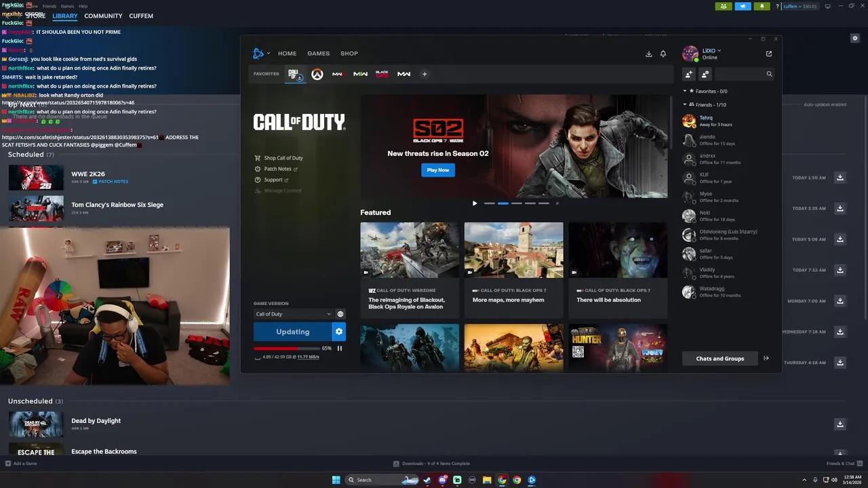The width and height of the screenshot is (868, 488).
Task: Select Overwatch icon in favorites bar
Action: pos(317,74)
